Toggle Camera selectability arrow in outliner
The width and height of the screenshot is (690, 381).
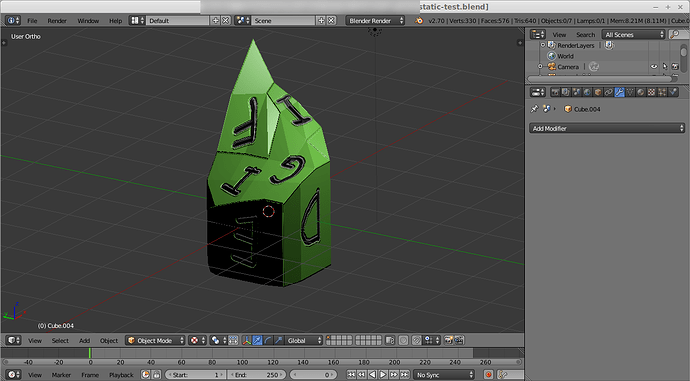point(664,66)
